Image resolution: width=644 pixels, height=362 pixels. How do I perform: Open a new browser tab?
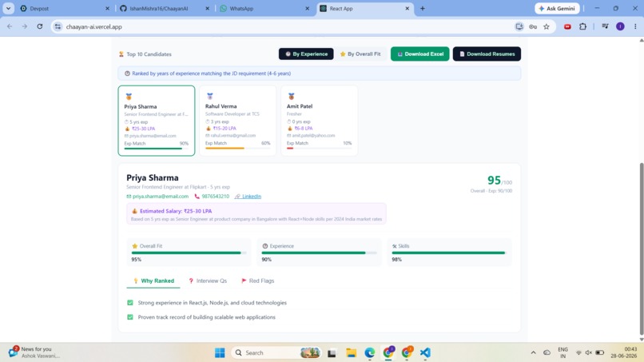point(422,8)
